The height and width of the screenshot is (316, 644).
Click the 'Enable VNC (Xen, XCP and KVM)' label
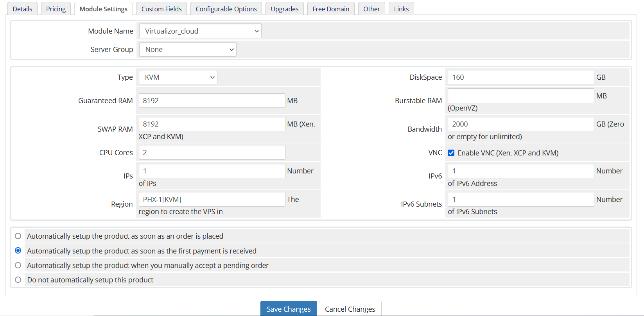coord(508,153)
